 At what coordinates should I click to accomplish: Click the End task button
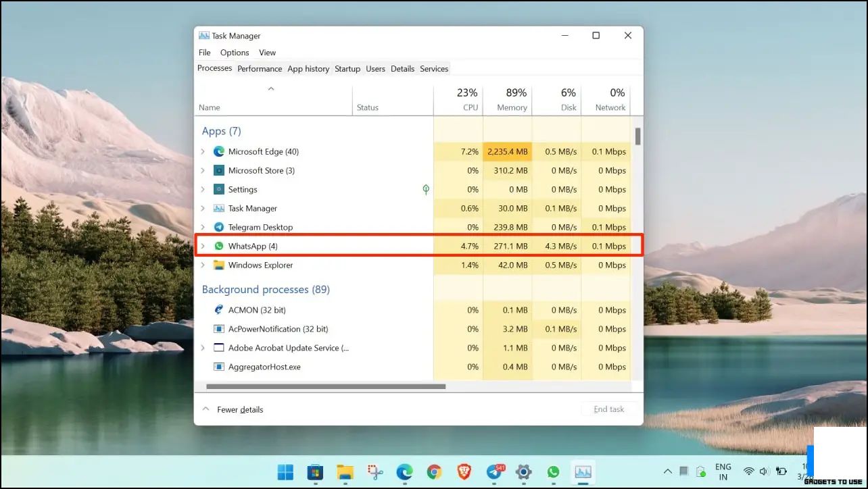pyautogui.click(x=609, y=409)
